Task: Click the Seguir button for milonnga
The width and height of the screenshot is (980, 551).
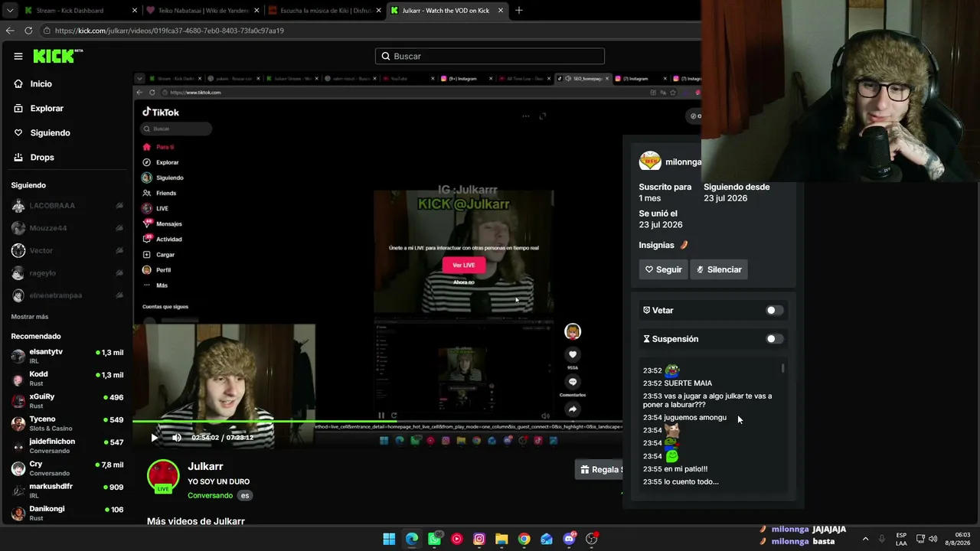Action: click(x=663, y=269)
